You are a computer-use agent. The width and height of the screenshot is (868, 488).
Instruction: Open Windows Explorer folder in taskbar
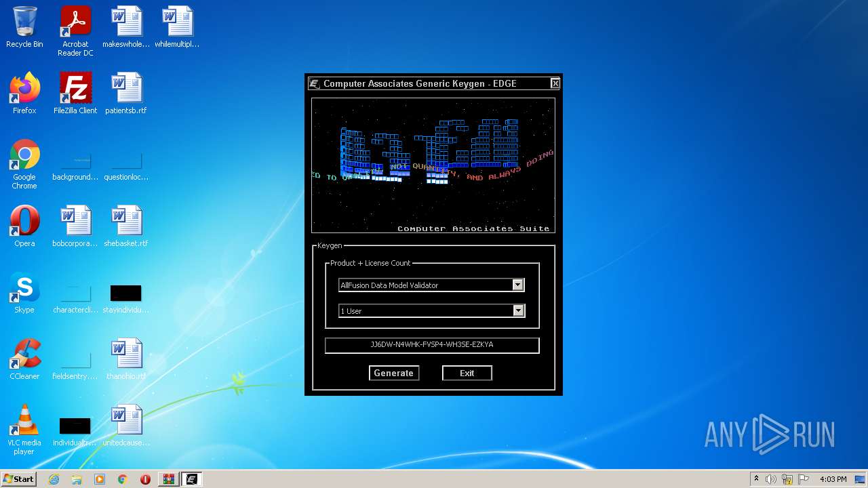(x=77, y=479)
